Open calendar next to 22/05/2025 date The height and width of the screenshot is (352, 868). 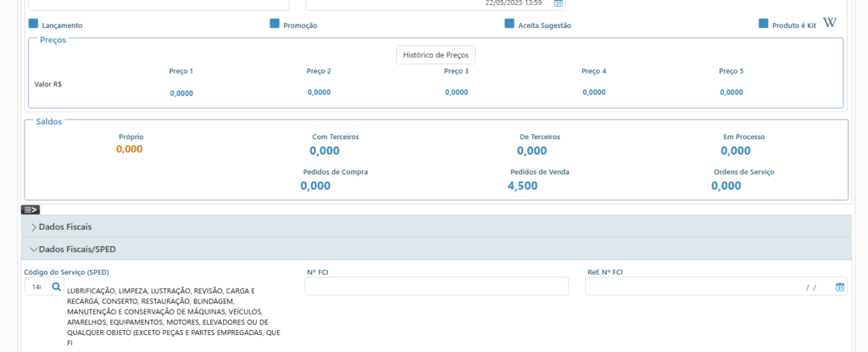click(559, 3)
